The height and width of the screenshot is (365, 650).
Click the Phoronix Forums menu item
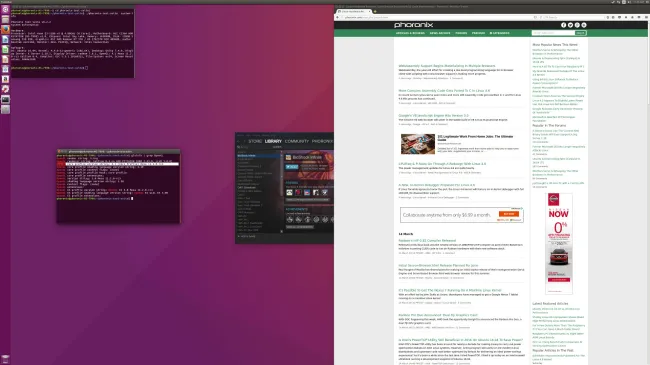point(461,33)
